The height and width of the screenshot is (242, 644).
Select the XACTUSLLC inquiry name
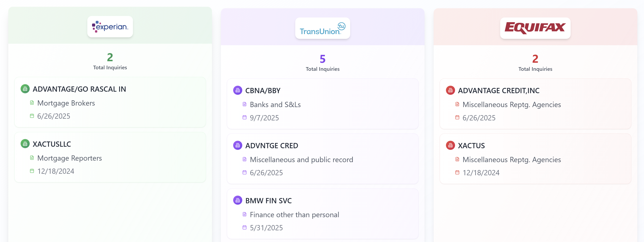tap(52, 144)
